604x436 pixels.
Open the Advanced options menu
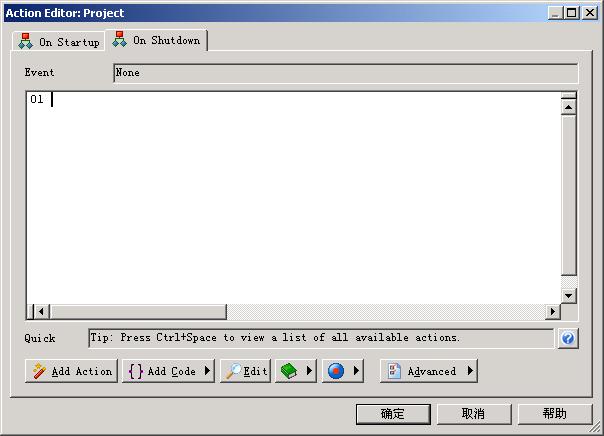428,371
